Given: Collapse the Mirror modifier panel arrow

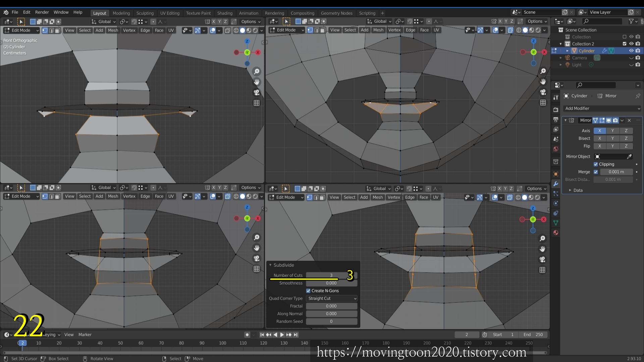Looking at the screenshot, I should click(x=566, y=120).
